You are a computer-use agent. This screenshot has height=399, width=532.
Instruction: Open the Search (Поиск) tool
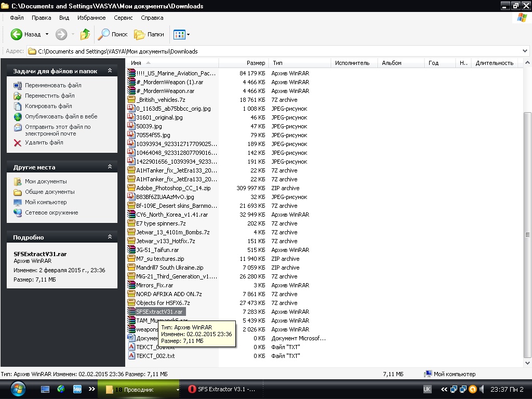point(113,34)
